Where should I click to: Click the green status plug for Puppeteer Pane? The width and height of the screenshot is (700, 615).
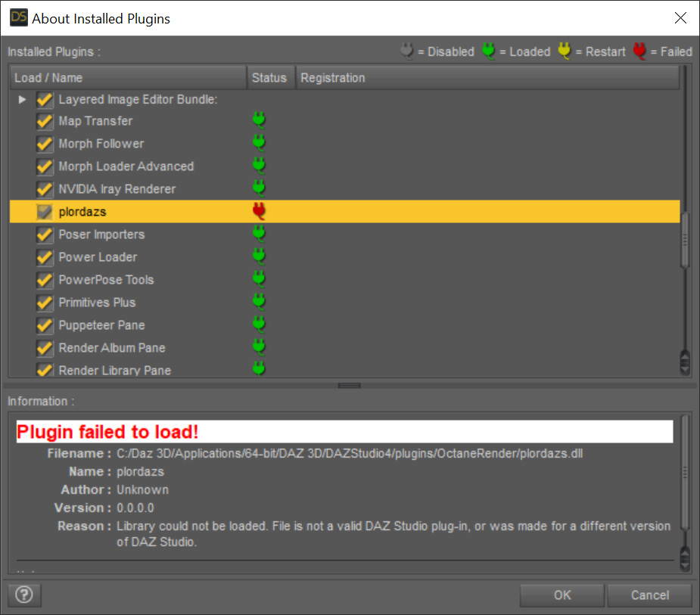[259, 325]
